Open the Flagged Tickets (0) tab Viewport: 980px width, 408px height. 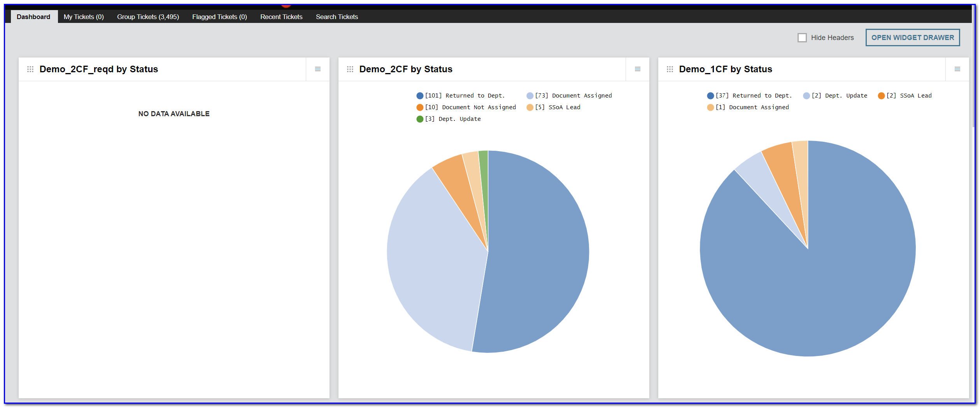pos(219,17)
